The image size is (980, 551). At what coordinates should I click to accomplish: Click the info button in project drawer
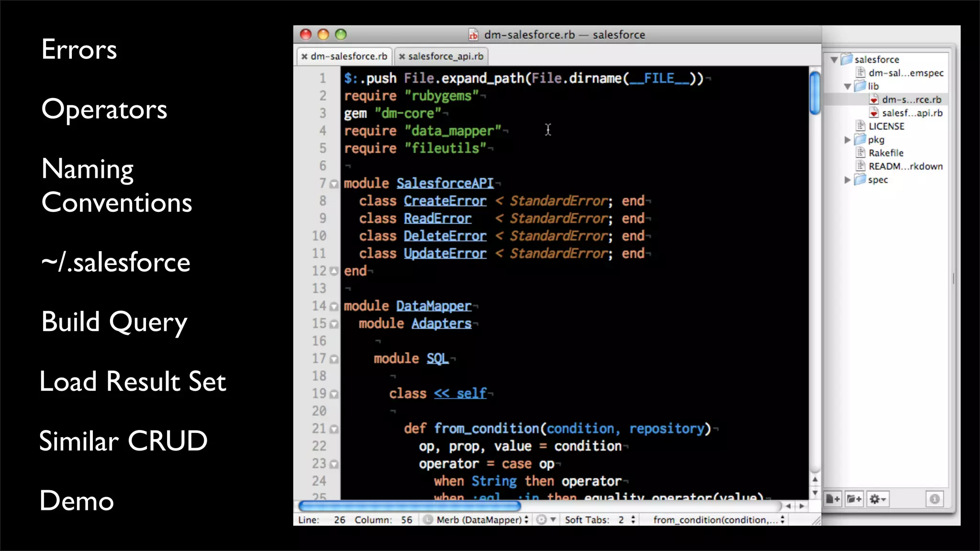click(935, 499)
